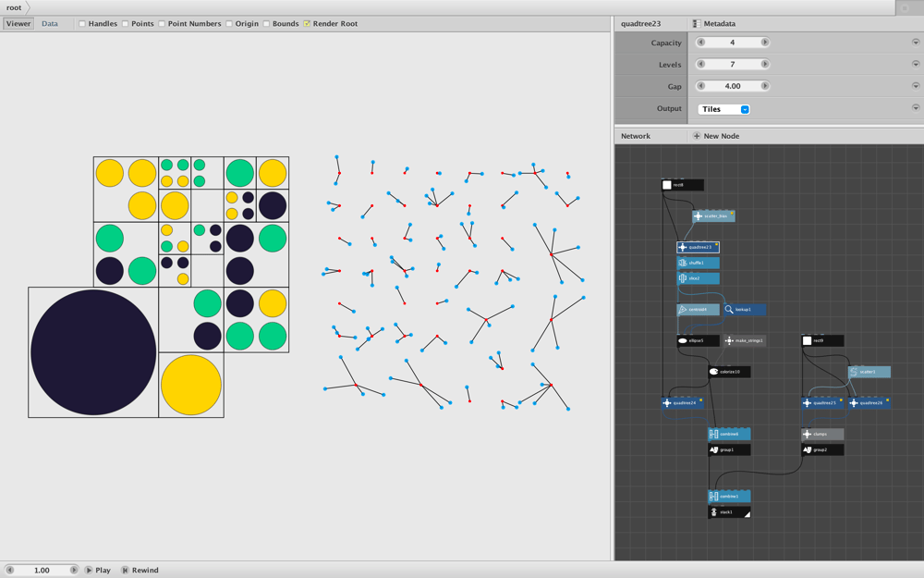Open the Metadata panel
924x578 pixels.
click(x=714, y=24)
